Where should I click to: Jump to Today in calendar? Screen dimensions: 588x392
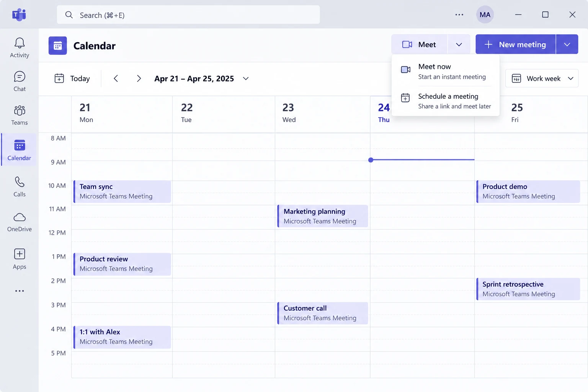coord(72,78)
